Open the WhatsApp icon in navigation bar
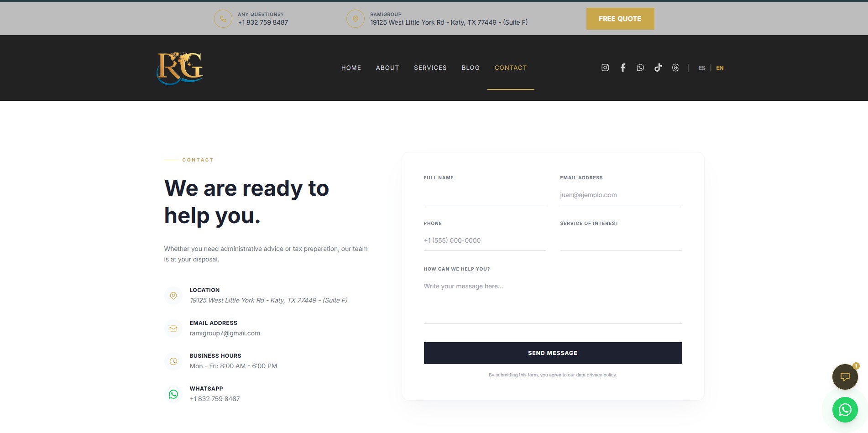 [640, 68]
